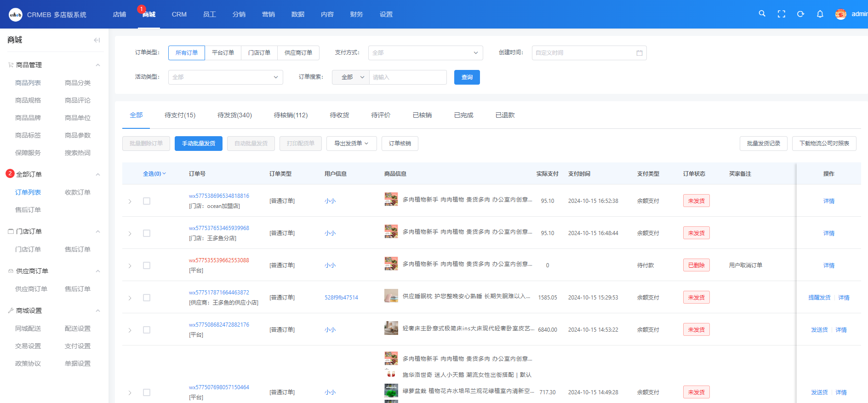Click the CRMEB logo

(x=16, y=15)
